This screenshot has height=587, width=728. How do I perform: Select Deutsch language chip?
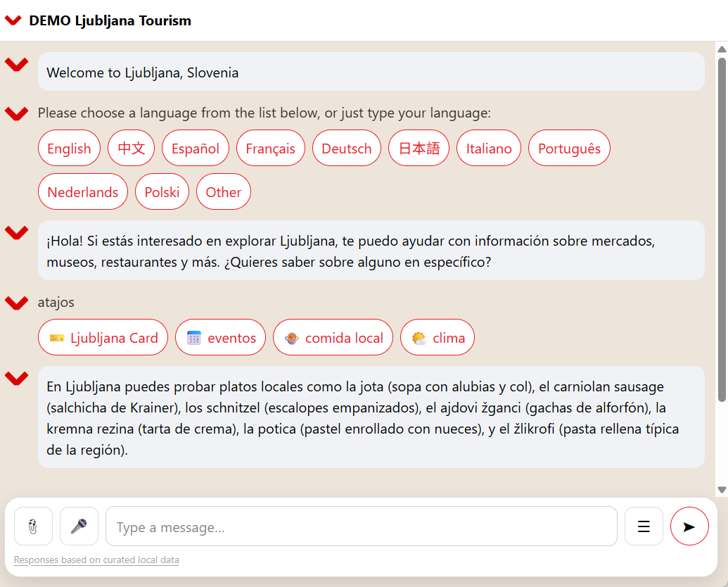point(347,149)
